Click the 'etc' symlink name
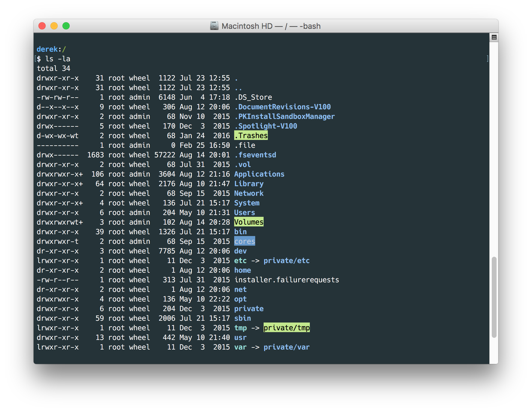This screenshot has height=412, width=532. click(240, 261)
